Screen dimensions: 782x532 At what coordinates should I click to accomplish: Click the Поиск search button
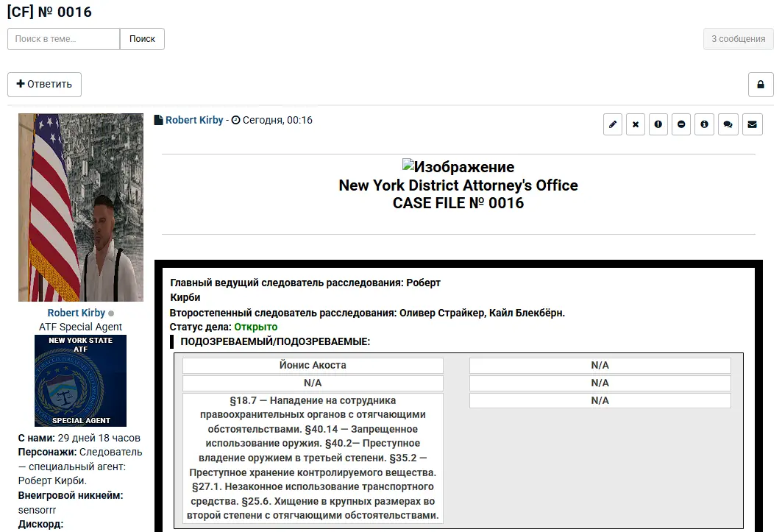click(x=142, y=39)
